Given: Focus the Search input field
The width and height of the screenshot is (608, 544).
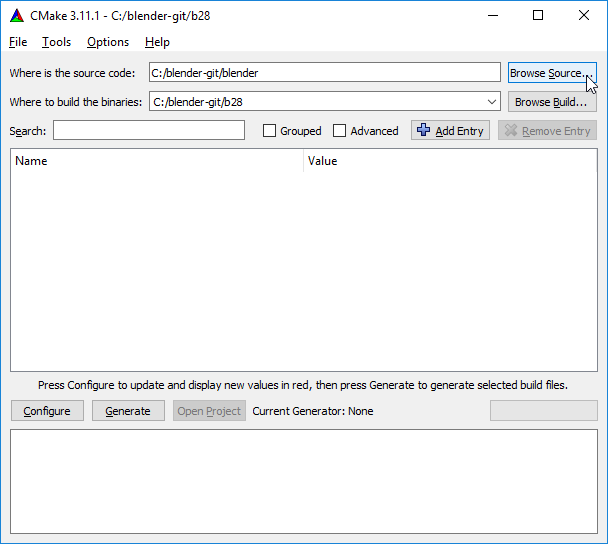Looking at the screenshot, I should (x=149, y=130).
